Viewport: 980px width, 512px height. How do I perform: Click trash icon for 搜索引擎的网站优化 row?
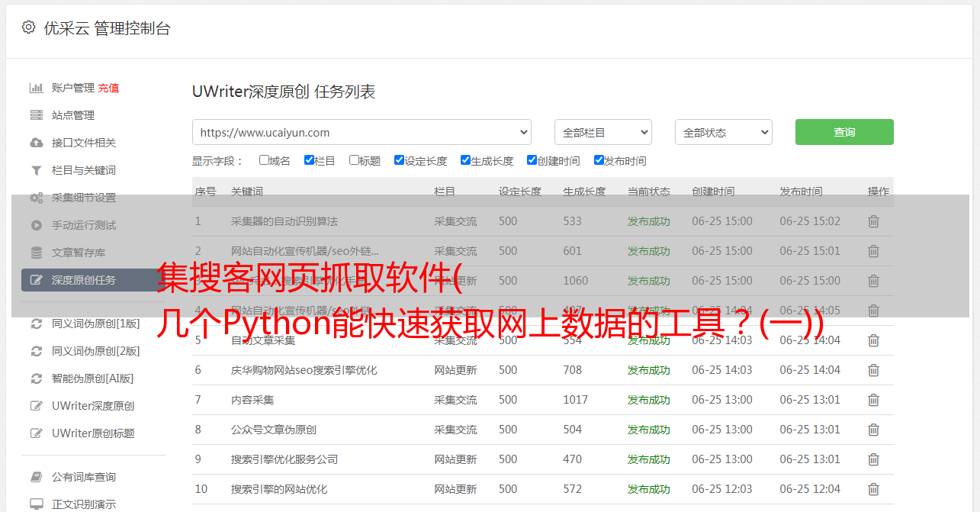[x=873, y=489]
